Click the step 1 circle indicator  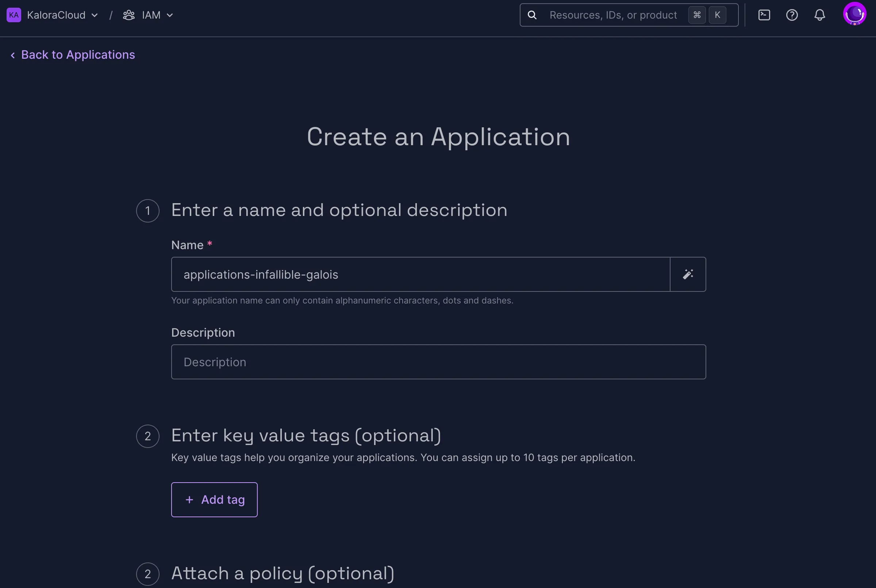click(147, 210)
